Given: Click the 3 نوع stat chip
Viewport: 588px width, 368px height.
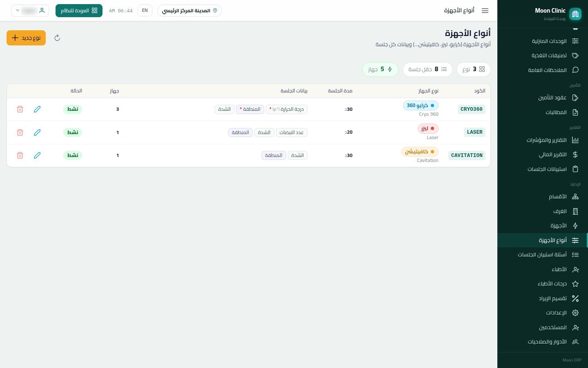Looking at the screenshot, I should coord(474,70).
